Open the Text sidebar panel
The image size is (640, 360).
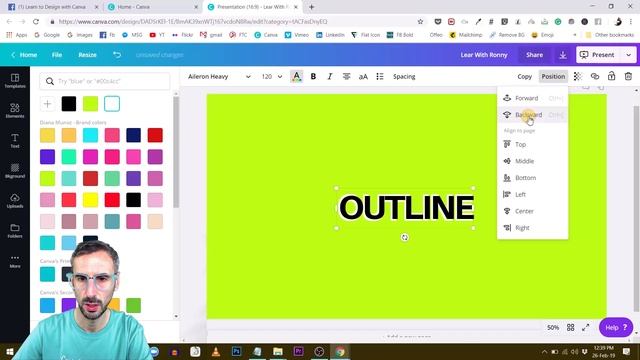[x=15, y=141]
